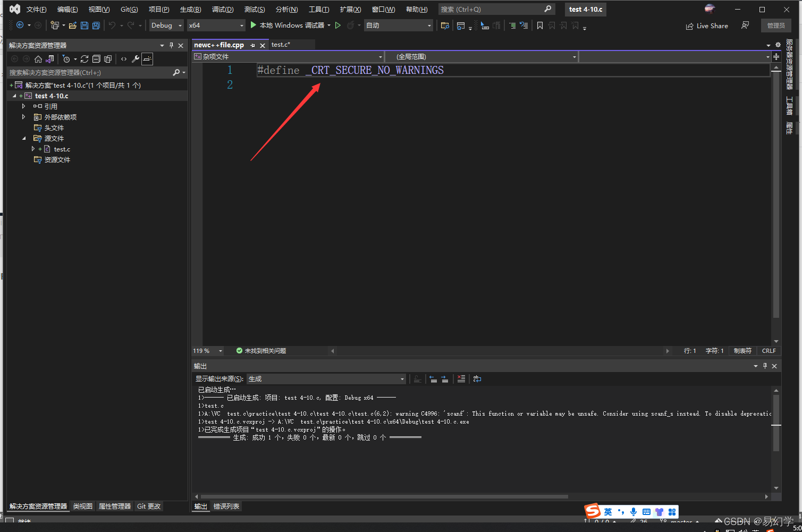Switch to the Git 更改 tab
Image resolution: width=802 pixels, height=532 pixels.
pos(149,506)
